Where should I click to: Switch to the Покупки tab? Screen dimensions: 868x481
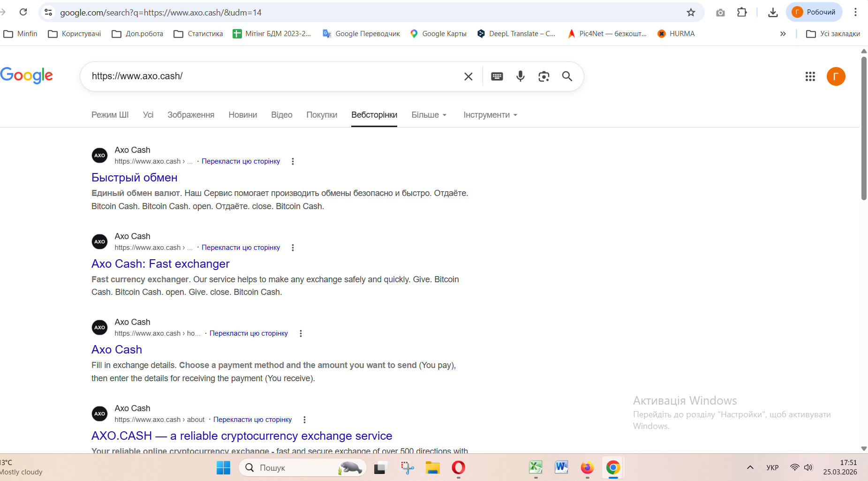click(322, 115)
